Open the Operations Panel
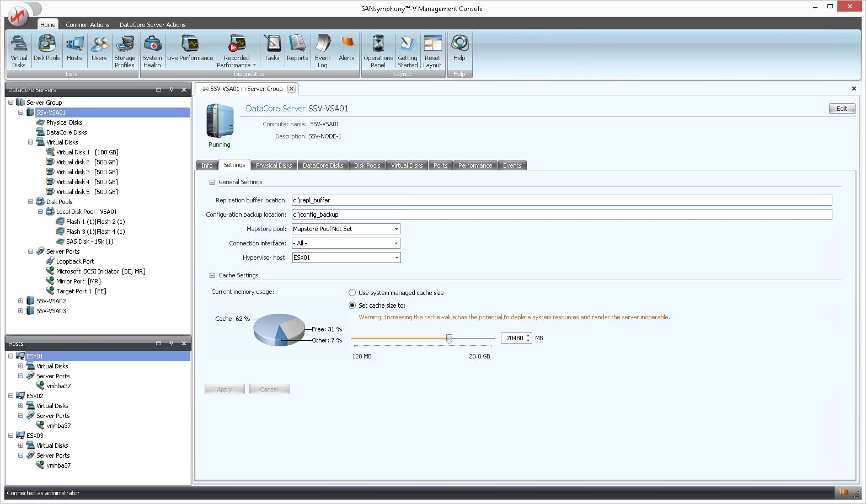Screen dimensions: 866x504 [x=378, y=50]
